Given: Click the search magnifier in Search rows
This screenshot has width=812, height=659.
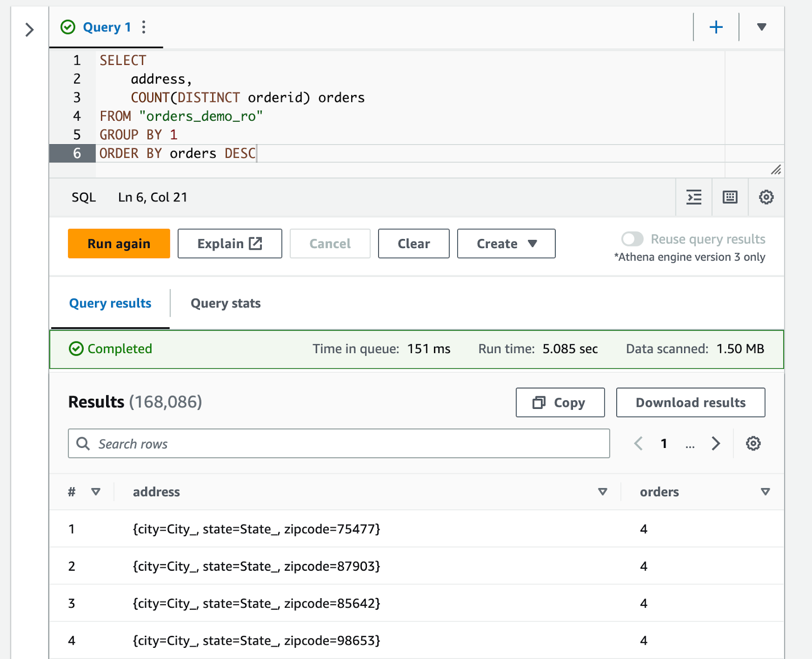Looking at the screenshot, I should point(83,443).
